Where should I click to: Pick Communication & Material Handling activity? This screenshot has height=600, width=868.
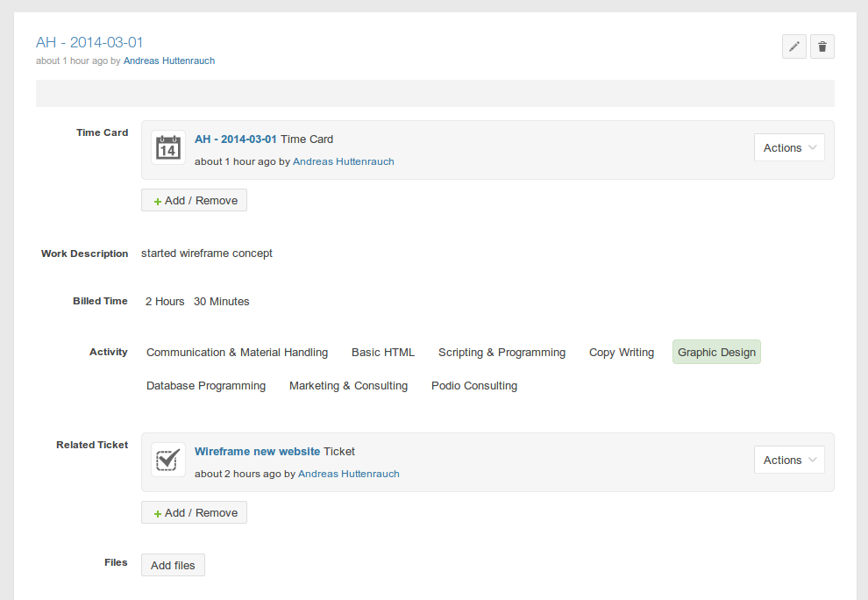tap(237, 353)
